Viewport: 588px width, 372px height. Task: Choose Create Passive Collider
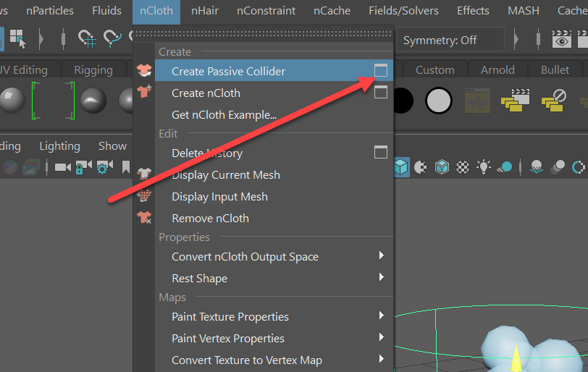[274, 71]
